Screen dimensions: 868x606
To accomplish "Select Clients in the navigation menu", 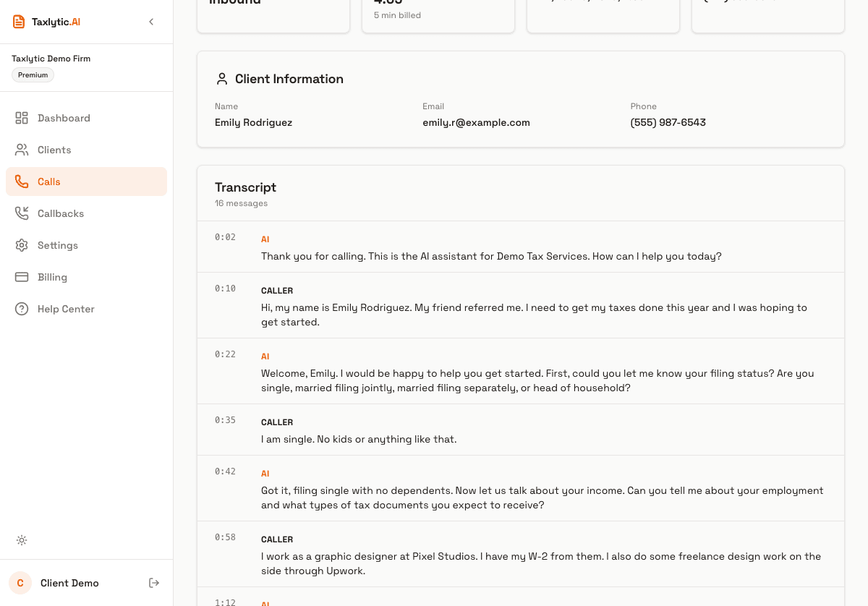I will [54, 150].
